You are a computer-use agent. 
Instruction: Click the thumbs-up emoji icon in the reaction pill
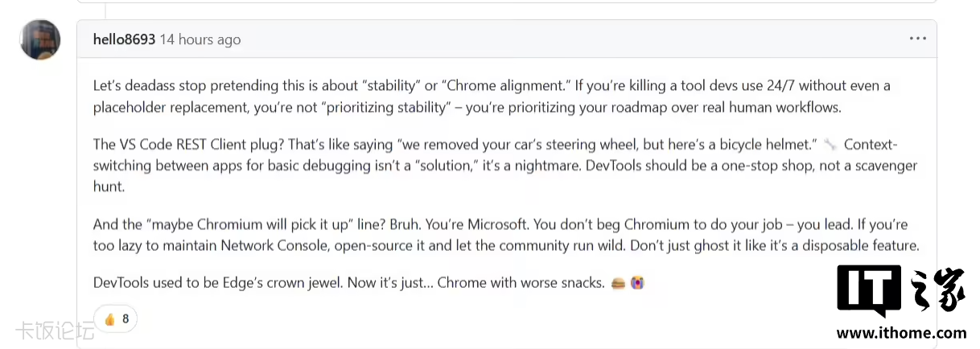point(110,319)
